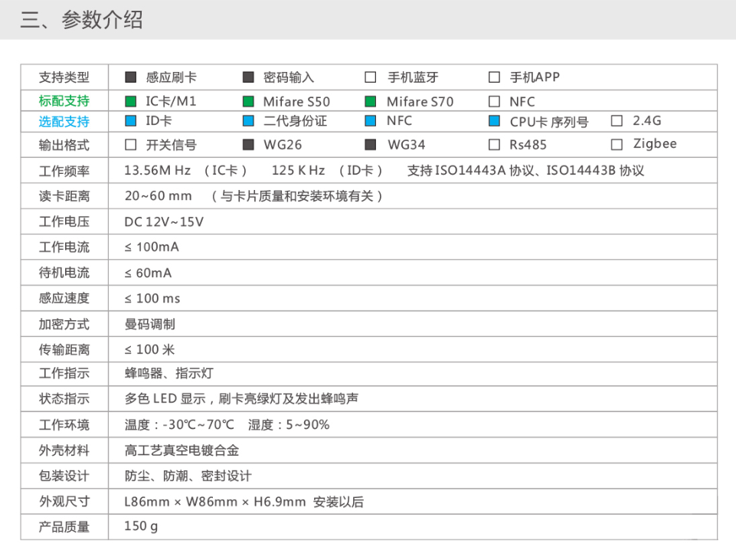736x560 pixels.
Task: Enable the Rs485 checkbox
Action: (x=494, y=145)
